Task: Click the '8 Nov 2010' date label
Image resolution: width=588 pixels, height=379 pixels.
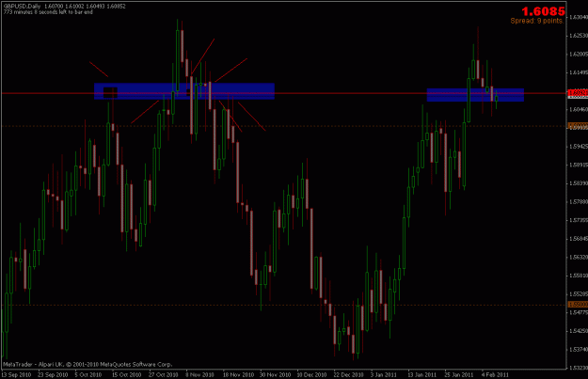Action: point(199,375)
